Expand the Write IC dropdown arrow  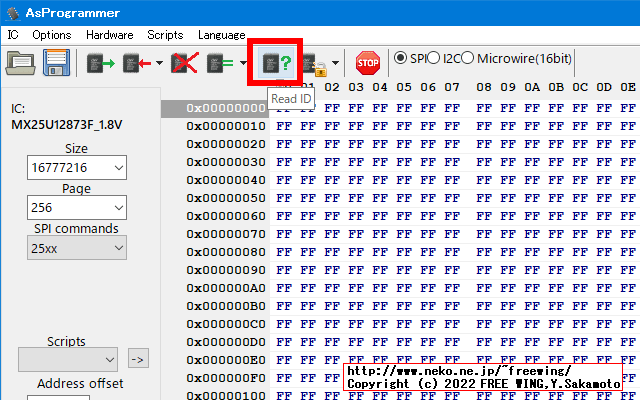160,63
